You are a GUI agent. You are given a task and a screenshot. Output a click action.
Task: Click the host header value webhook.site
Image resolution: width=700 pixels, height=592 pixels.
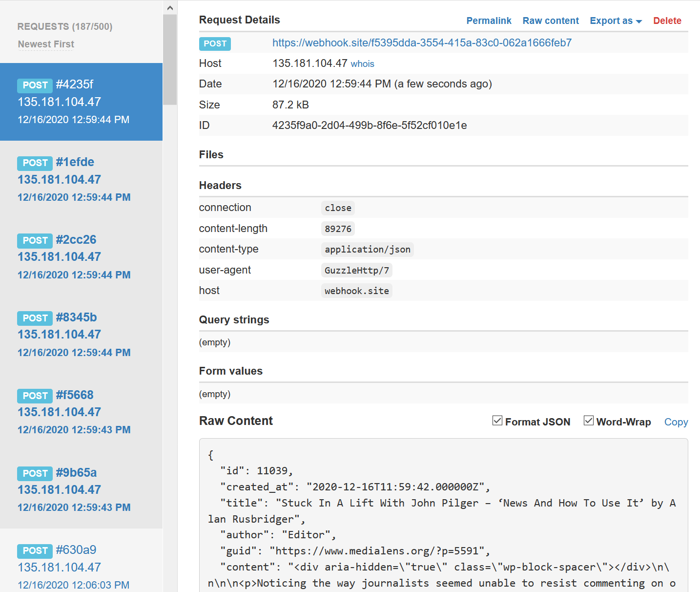click(x=357, y=291)
